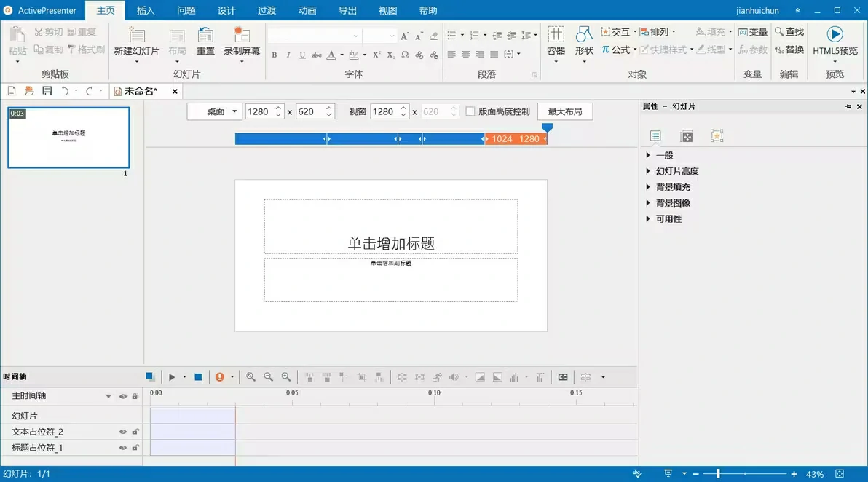Open the 动画 ribbon tab

(307, 11)
